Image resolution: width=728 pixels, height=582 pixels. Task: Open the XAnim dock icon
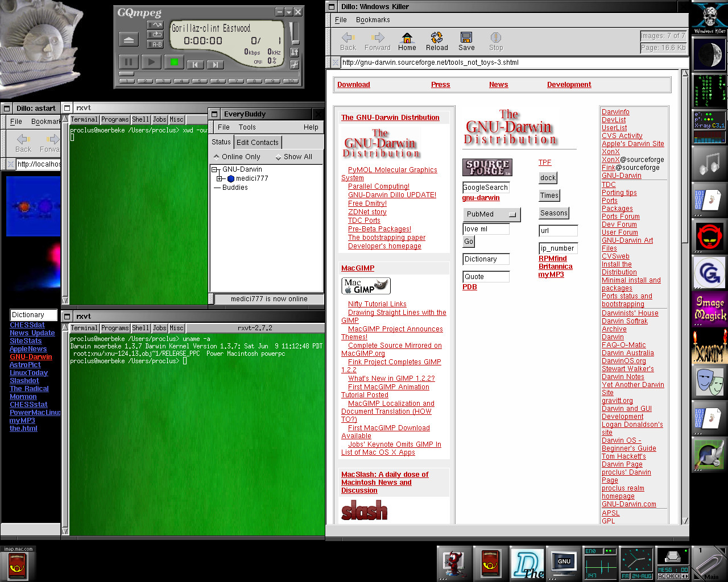pos(710,346)
